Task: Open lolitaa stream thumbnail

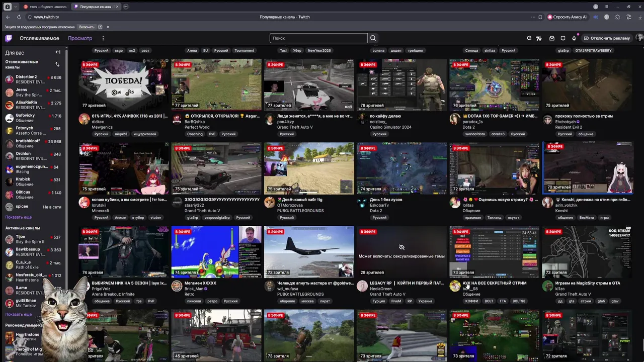Action: click(x=494, y=168)
